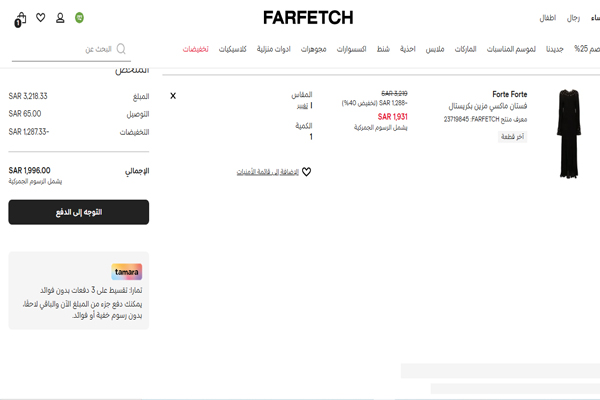Open the تخفيضات sale menu

coord(196,49)
